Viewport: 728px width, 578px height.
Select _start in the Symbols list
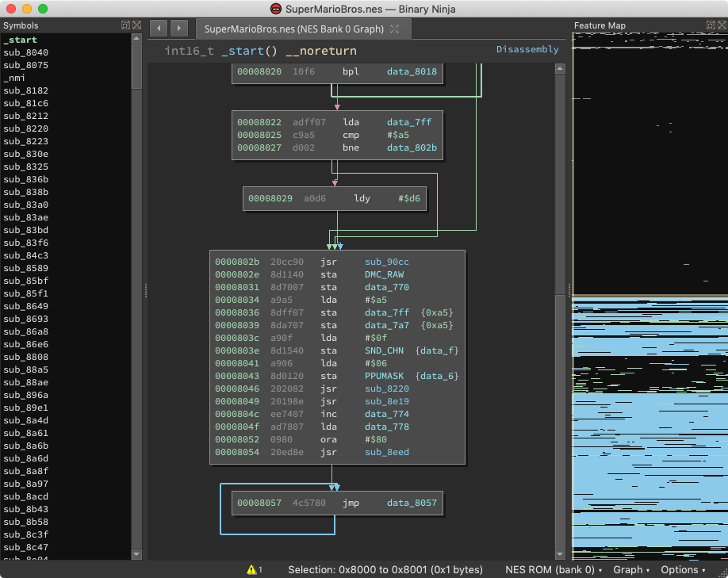(20, 40)
